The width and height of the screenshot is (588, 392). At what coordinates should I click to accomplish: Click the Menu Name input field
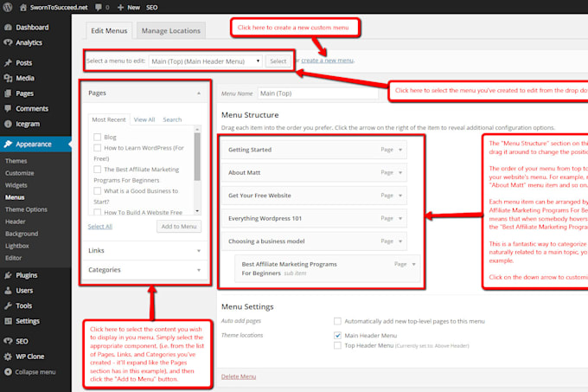point(318,93)
